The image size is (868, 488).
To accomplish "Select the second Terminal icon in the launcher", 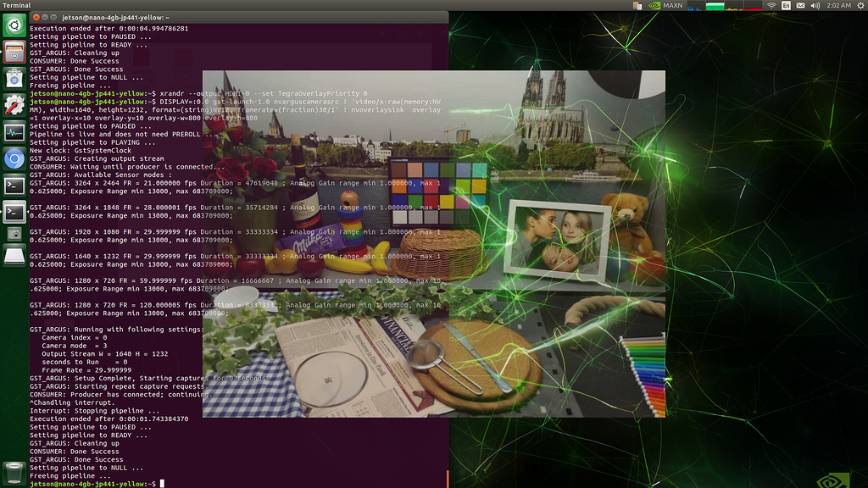I will click(x=14, y=212).
